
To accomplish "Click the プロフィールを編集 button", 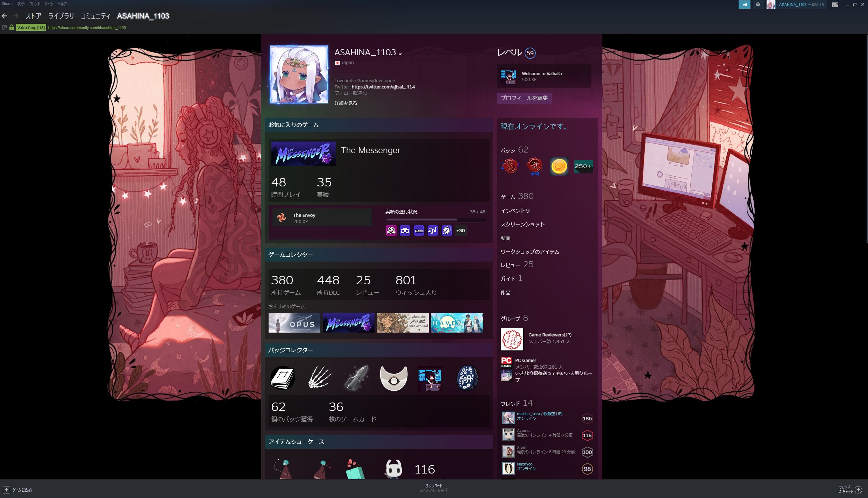I will (524, 98).
